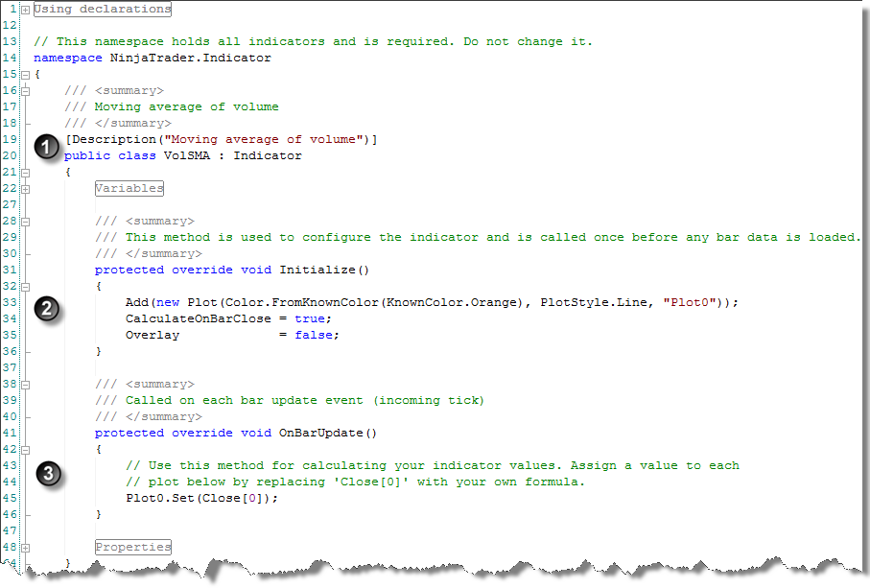Screen dimensions: 870x588
Task: Click line number 33 in the gutter
Action: pos(10,302)
